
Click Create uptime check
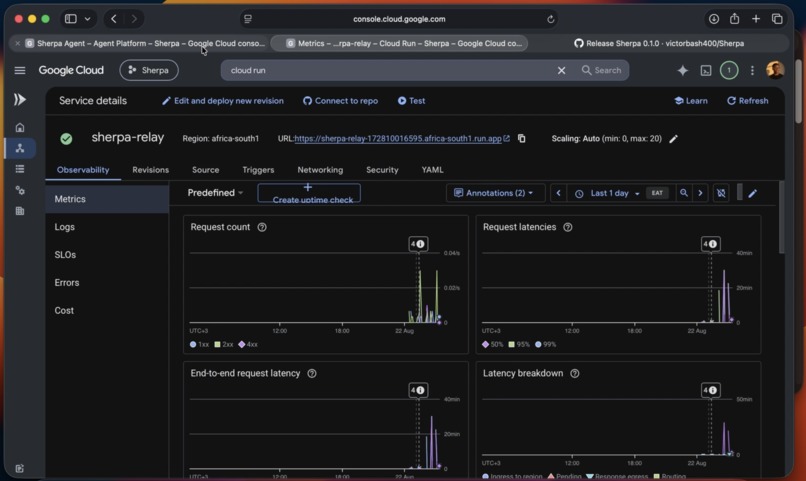309,193
